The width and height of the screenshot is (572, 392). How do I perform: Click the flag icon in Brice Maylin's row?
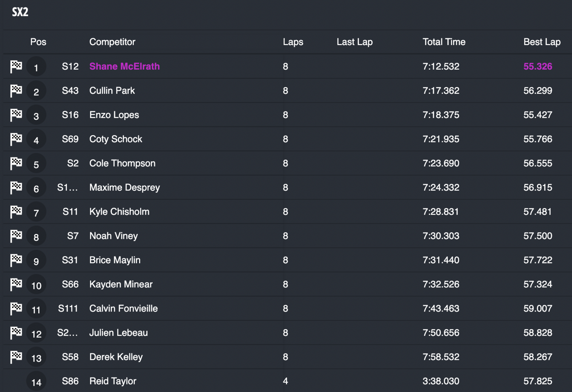(x=16, y=260)
